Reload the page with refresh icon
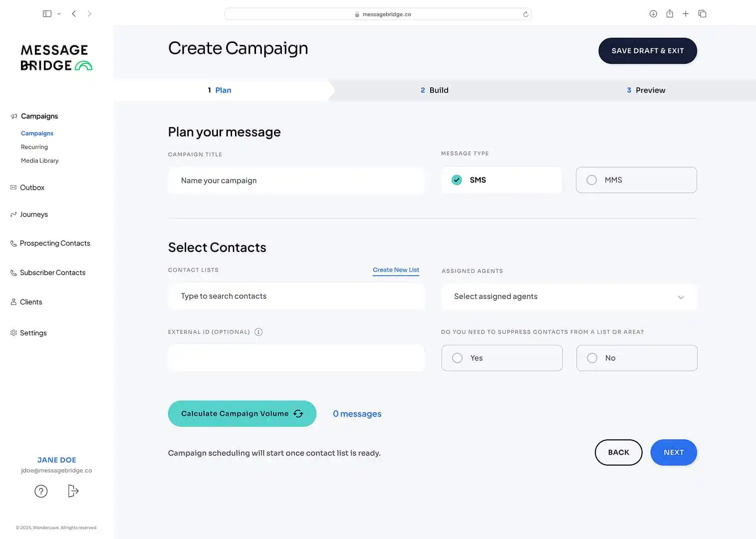The image size is (756, 539). [x=525, y=14]
